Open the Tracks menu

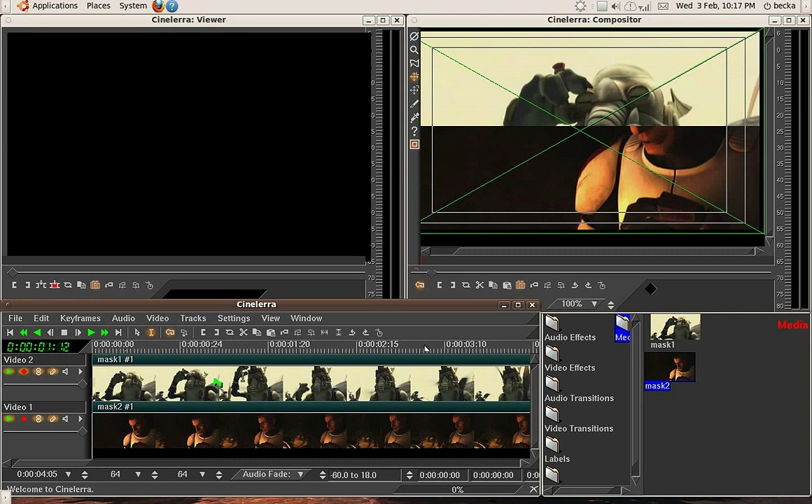pos(193,318)
